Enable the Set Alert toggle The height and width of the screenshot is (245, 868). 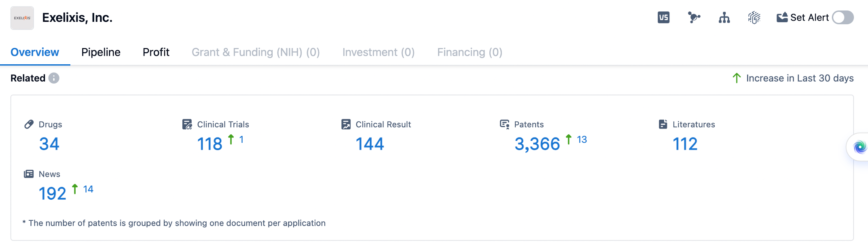coord(843,17)
